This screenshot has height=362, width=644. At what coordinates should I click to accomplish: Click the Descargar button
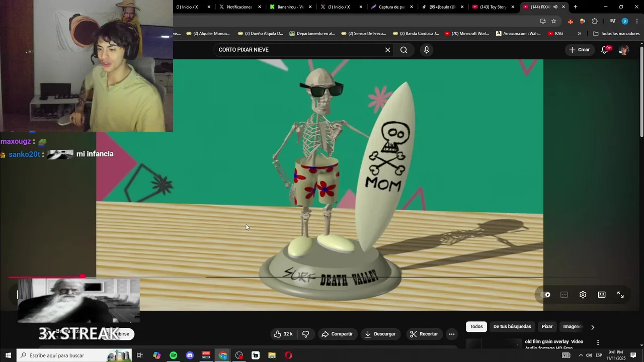380,334
